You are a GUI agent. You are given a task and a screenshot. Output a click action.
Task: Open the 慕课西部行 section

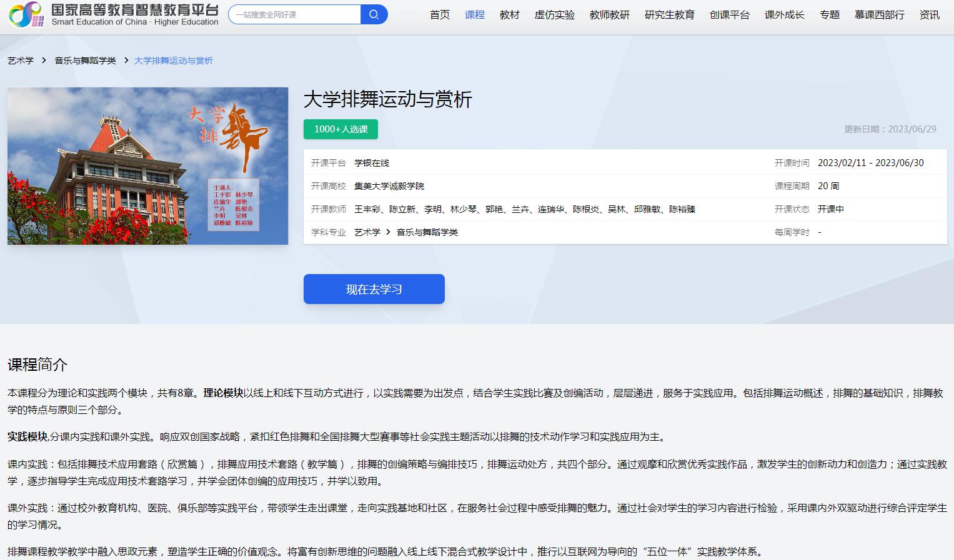point(878,15)
